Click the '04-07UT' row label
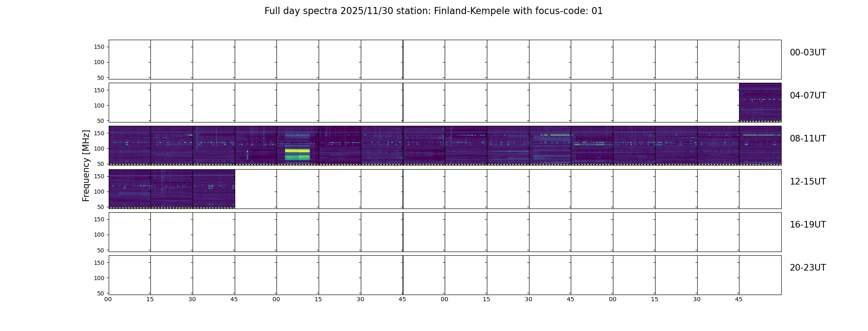The image size is (868, 331). (808, 96)
